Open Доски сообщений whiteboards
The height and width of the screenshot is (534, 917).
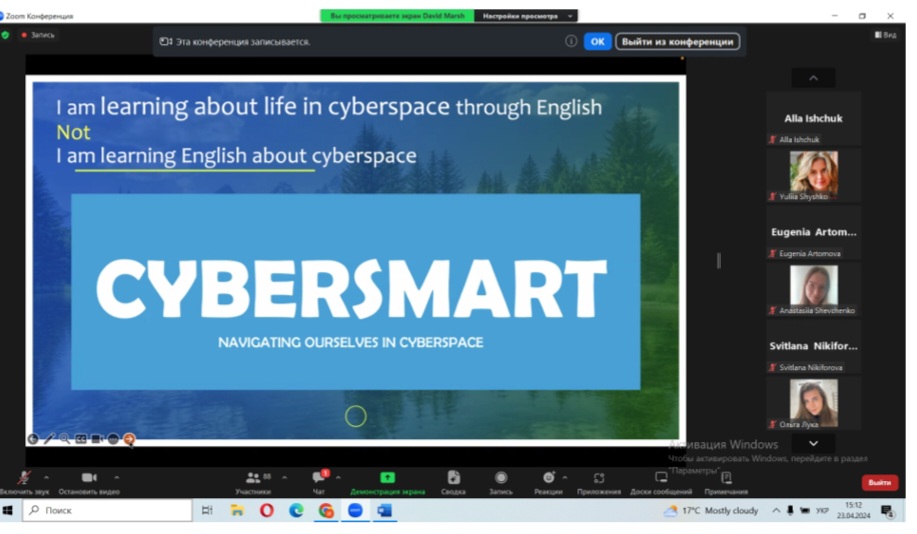(x=661, y=478)
